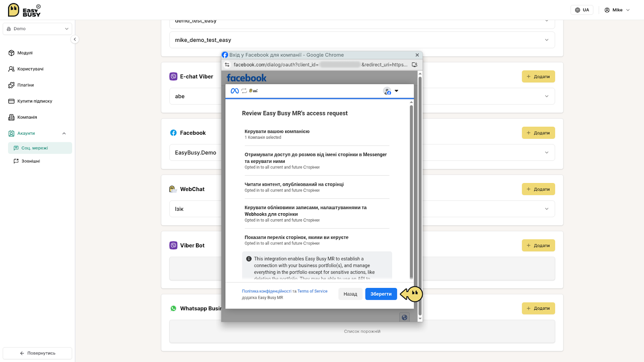644x362 pixels.
Task: Click the Купити підписку card icon
Action: pos(11,101)
